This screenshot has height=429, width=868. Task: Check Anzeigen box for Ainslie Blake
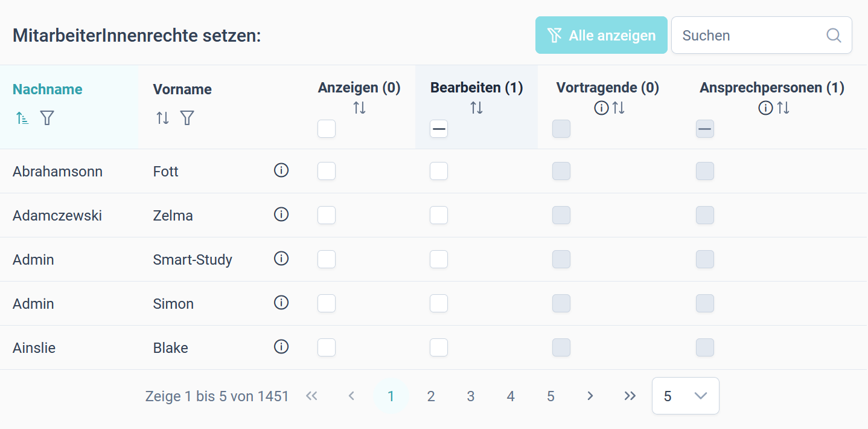[327, 347]
